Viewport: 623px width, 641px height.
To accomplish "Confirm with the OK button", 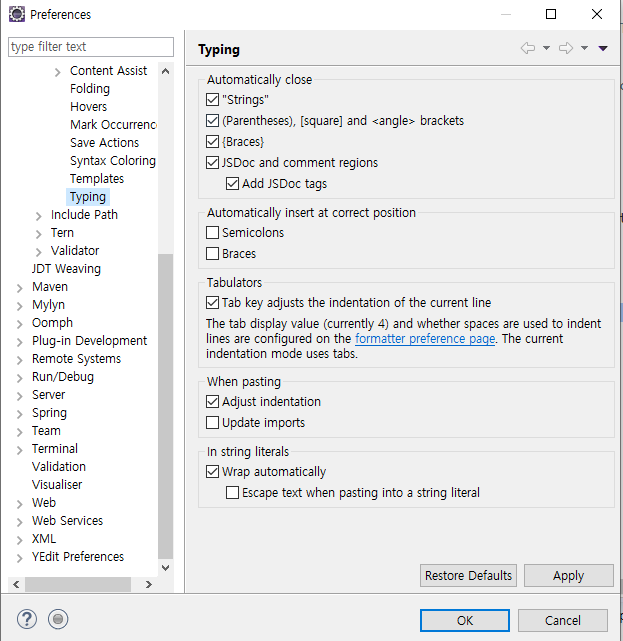I will [465, 621].
